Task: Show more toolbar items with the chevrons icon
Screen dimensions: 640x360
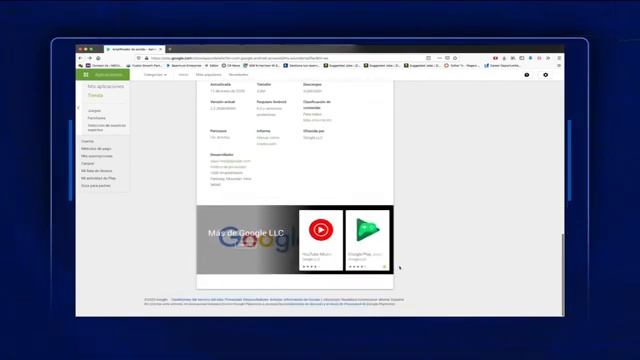Action: pyautogui.click(x=549, y=58)
